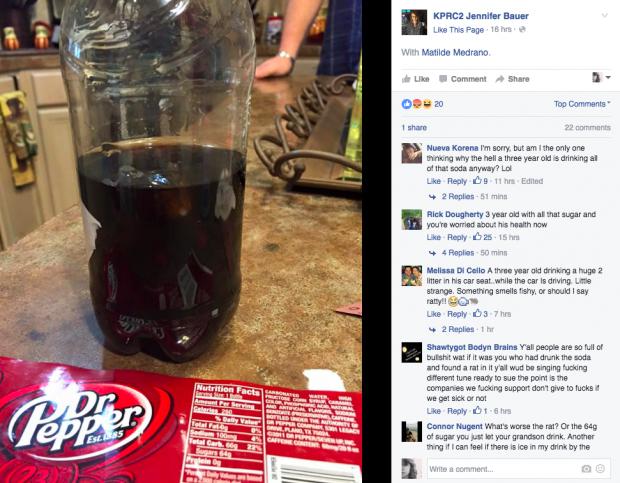Click the thumbs-up Like icon under the post
The height and width of the screenshot is (483, 620).
coord(406,79)
